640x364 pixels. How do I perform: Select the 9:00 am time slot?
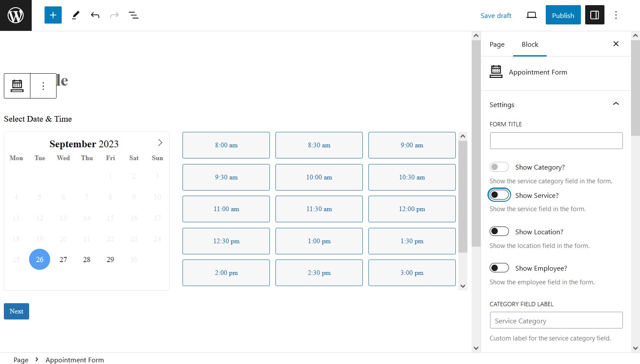(412, 145)
